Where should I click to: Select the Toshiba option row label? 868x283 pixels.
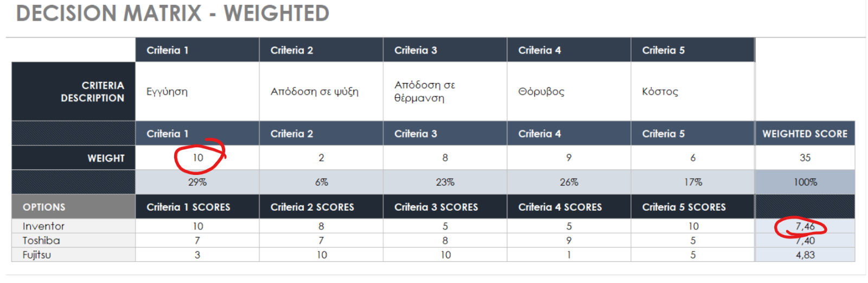[73, 240]
